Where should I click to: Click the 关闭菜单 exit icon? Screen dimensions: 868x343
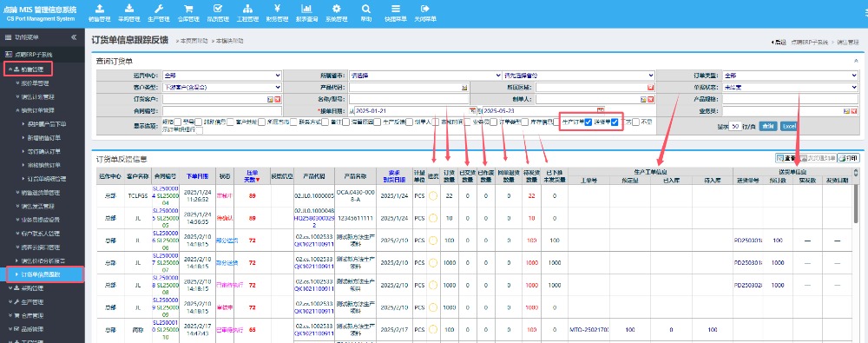425,9
